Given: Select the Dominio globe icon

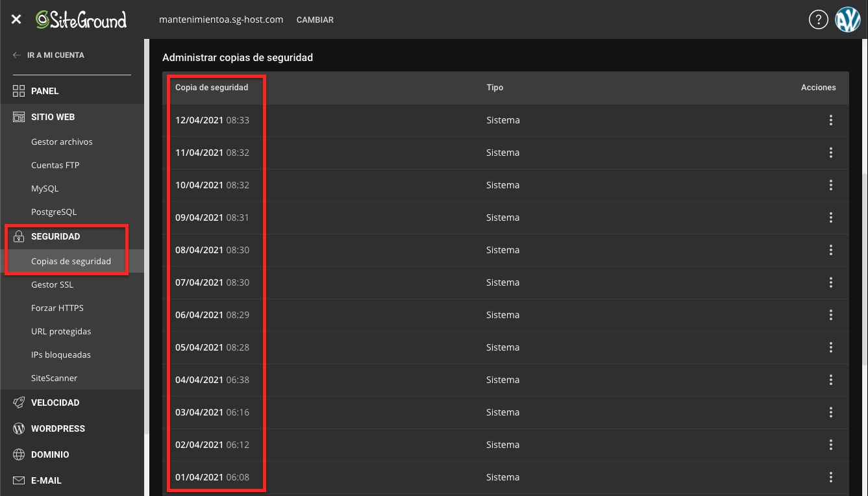Looking at the screenshot, I should (x=19, y=454).
